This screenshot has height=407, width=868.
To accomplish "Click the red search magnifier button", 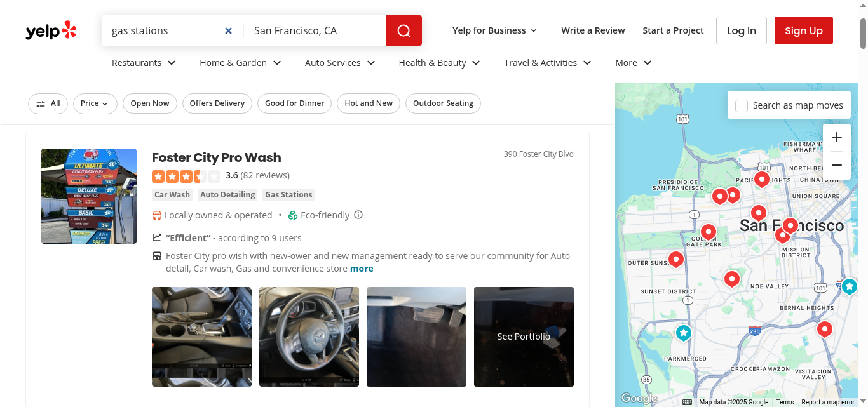I will click(x=404, y=30).
